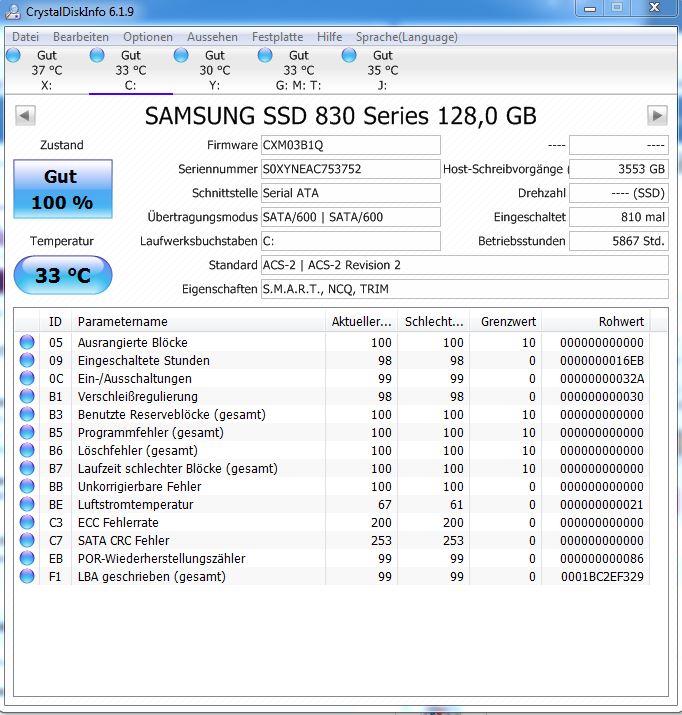Click Host-Schreibvorgänge value 3553 GB

(619, 169)
